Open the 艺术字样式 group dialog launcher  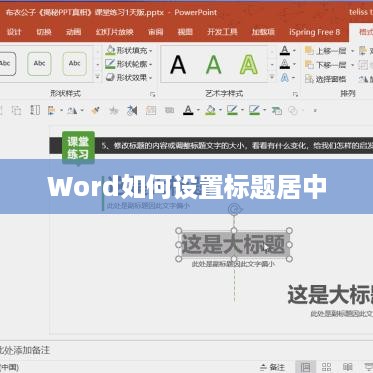coord(295,95)
